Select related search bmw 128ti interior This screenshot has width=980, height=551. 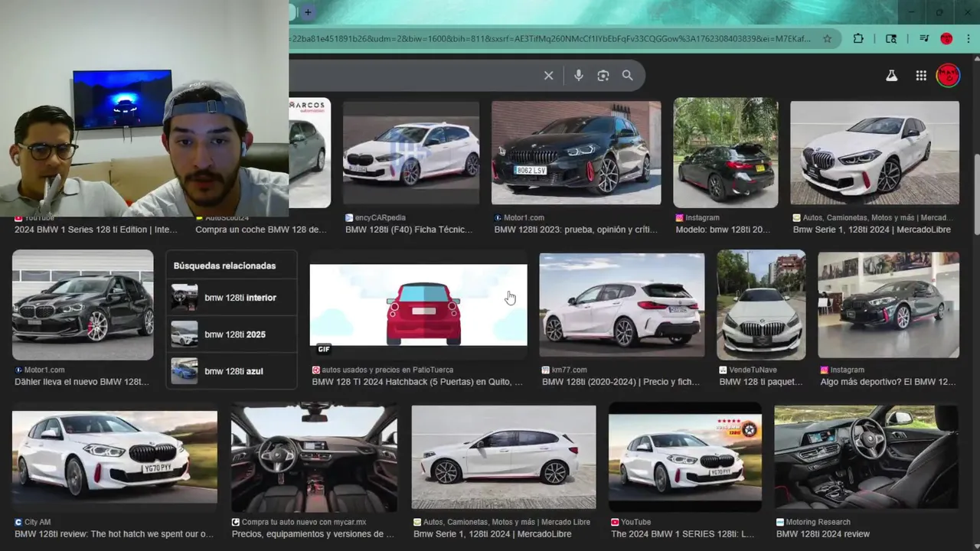(231, 298)
